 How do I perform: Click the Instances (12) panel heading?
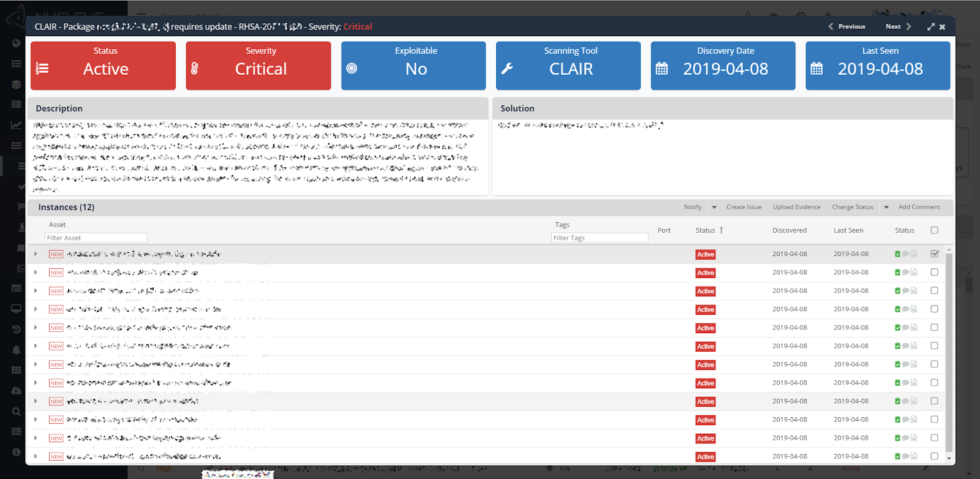(x=66, y=207)
